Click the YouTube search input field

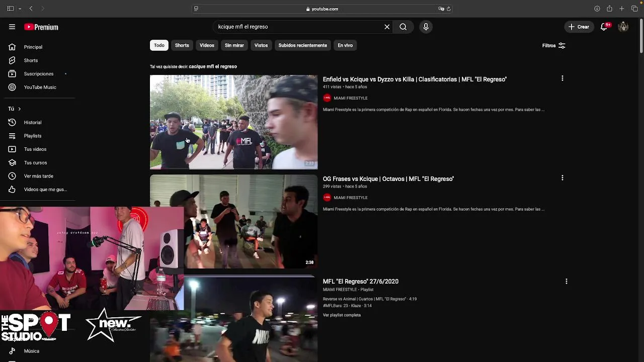click(x=300, y=27)
